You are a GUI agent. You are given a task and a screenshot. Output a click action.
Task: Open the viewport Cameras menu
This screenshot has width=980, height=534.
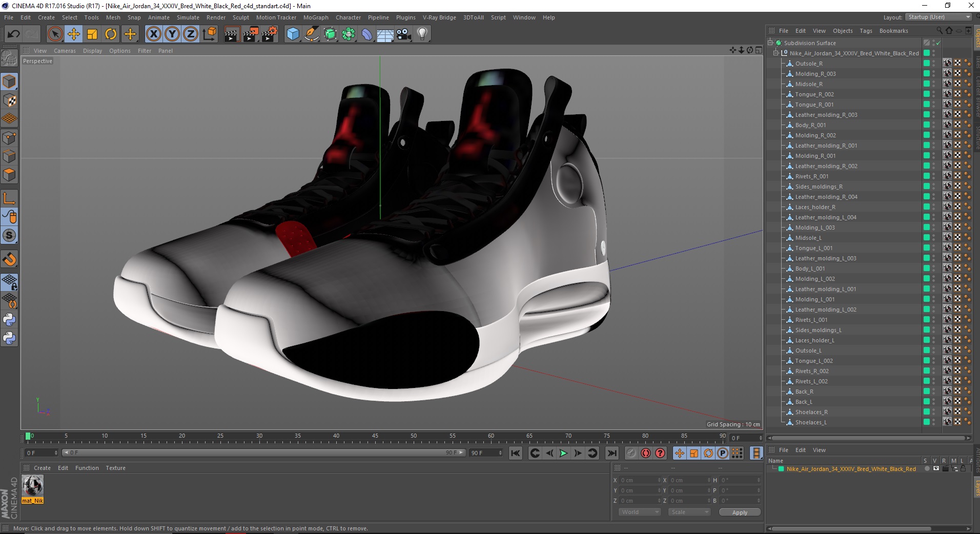coord(65,51)
